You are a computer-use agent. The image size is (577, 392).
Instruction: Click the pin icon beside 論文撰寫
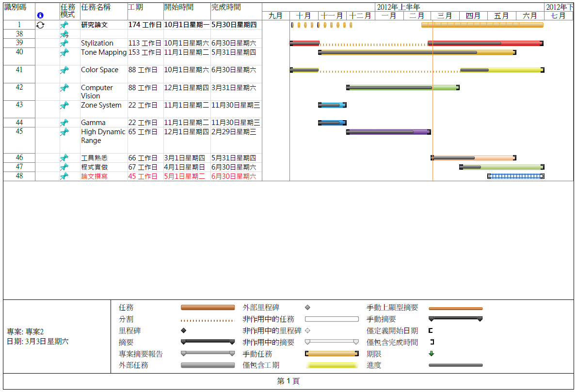point(64,176)
